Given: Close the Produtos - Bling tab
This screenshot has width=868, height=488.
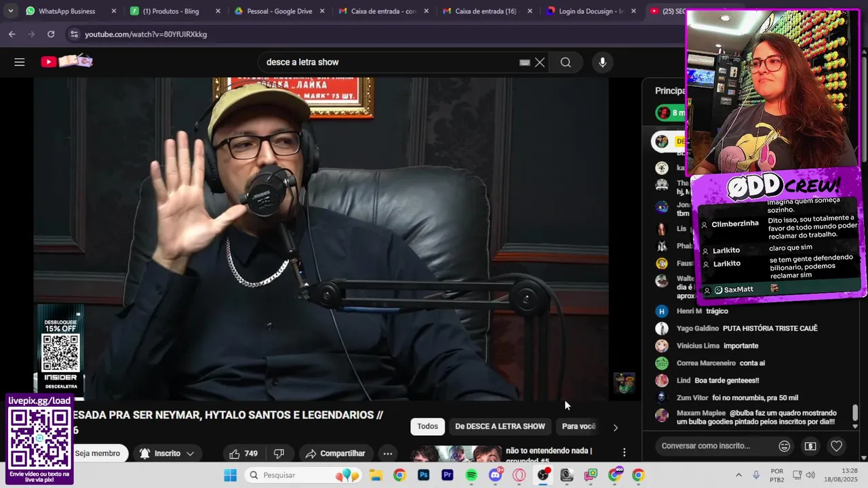Looking at the screenshot, I should [217, 11].
